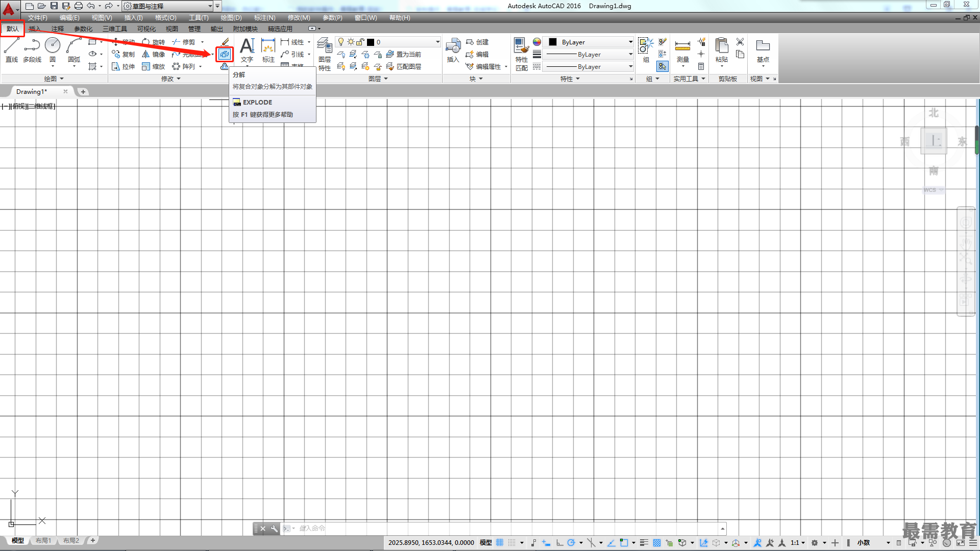This screenshot has width=980, height=551.
Task: Toggle group selection on/off button
Action: (x=662, y=66)
